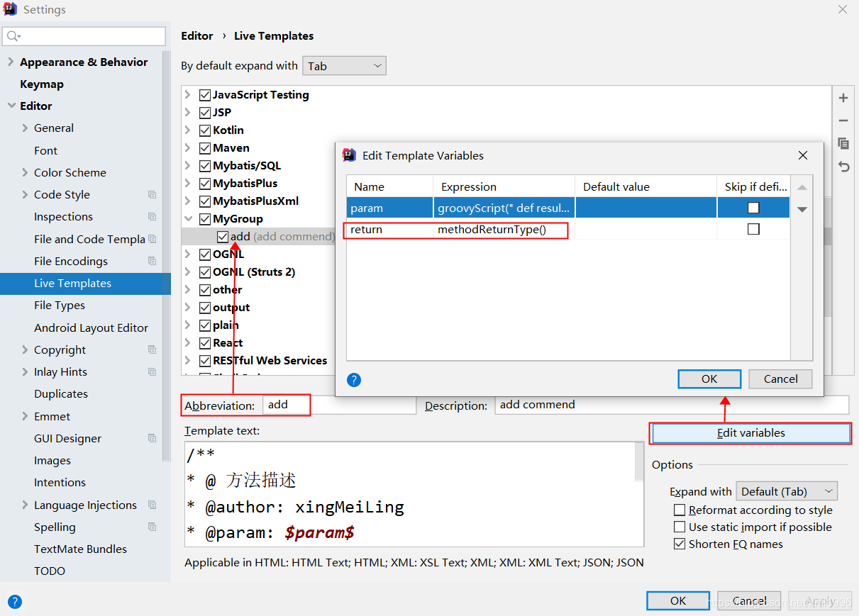
Task: Expand the Emmet subsection
Action: click(x=26, y=416)
